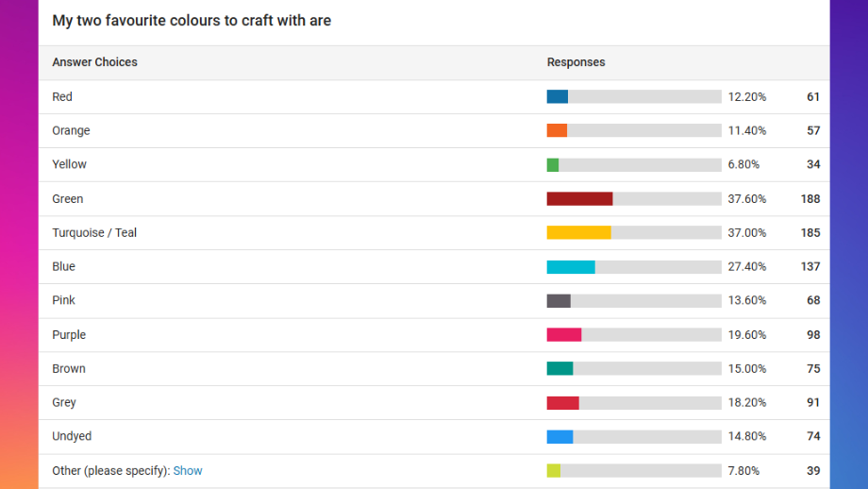The height and width of the screenshot is (489, 868).
Task: Select the teal bar in Brown row
Action: tap(559, 369)
